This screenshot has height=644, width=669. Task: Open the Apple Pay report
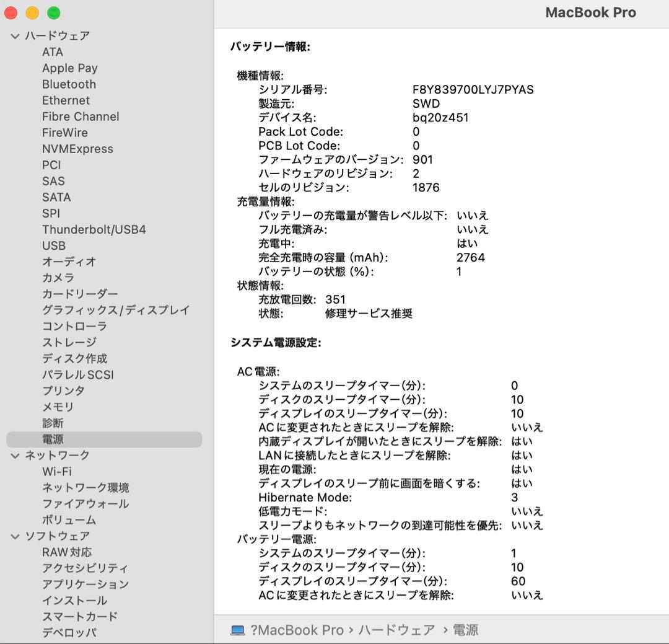pos(69,68)
